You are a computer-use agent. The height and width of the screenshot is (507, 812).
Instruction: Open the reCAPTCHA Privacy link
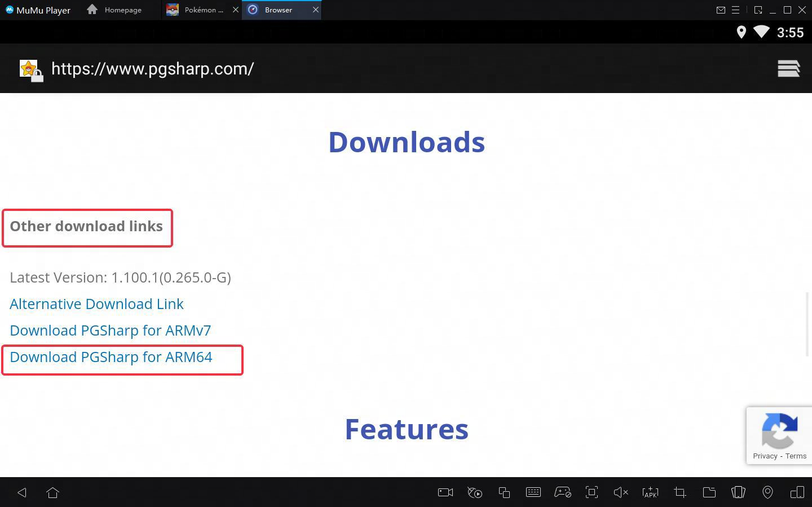coord(765,456)
